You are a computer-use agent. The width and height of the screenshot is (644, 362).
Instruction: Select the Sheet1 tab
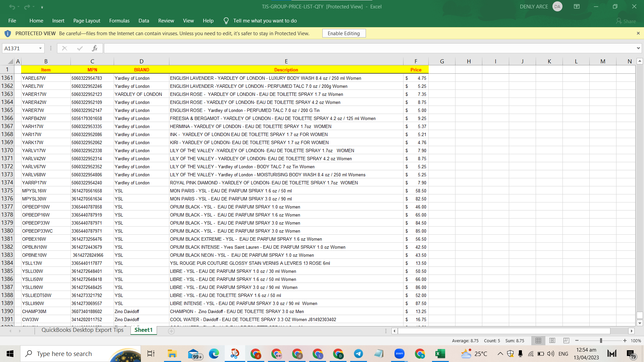pyautogui.click(x=144, y=330)
